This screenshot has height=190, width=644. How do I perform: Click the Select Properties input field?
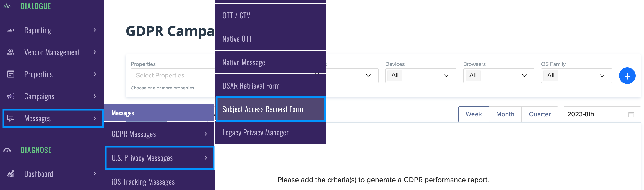[171, 76]
